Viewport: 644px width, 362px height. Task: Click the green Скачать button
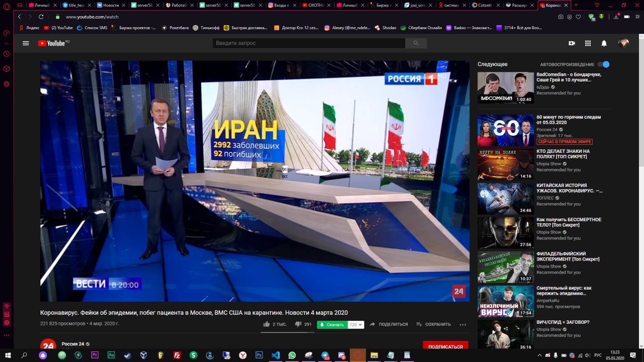[332, 325]
